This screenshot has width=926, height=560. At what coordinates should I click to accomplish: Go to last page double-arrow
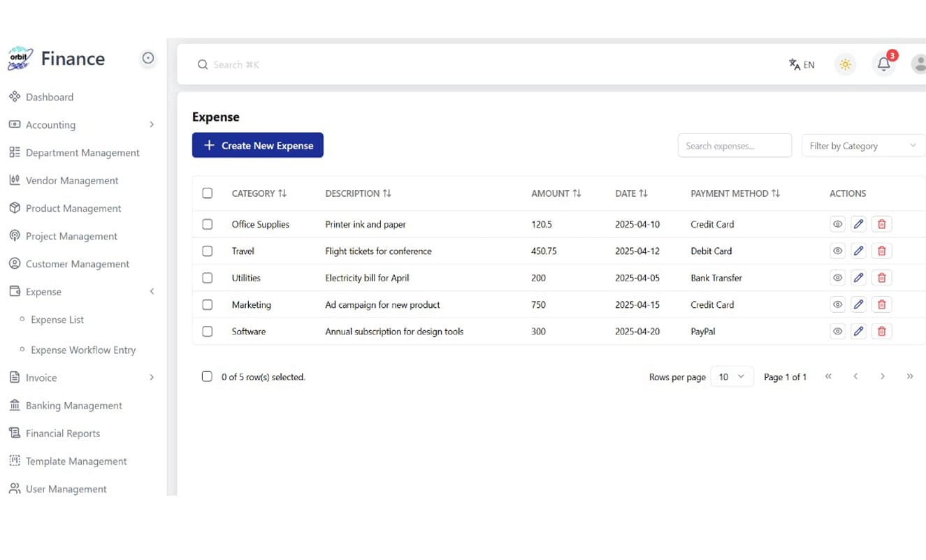click(910, 376)
